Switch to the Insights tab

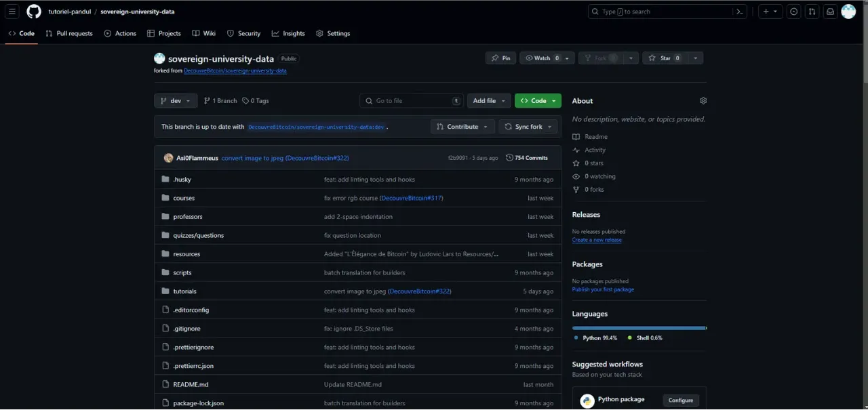[x=288, y=33]
